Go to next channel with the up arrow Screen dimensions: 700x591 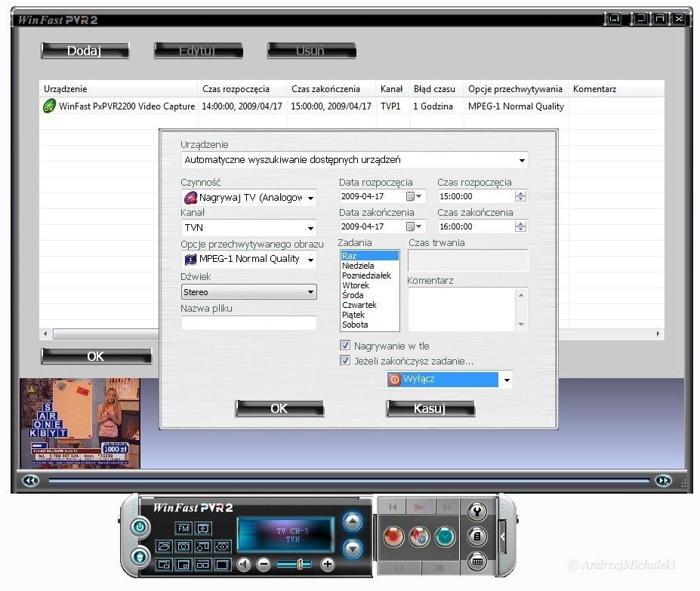coord(353,521)
